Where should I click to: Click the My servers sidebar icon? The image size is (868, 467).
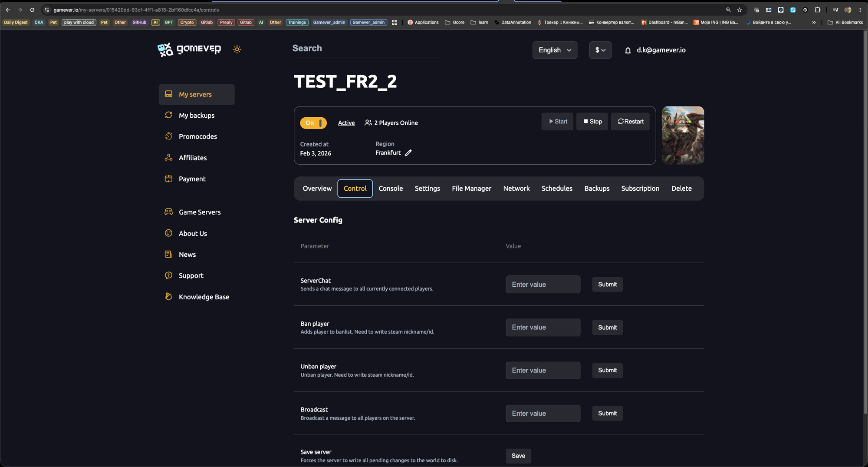point(168,94)
